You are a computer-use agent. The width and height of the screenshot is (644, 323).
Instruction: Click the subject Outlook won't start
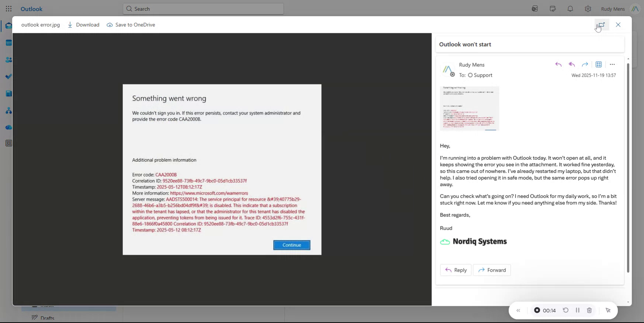pyautogui.click(x=465, y=44)
